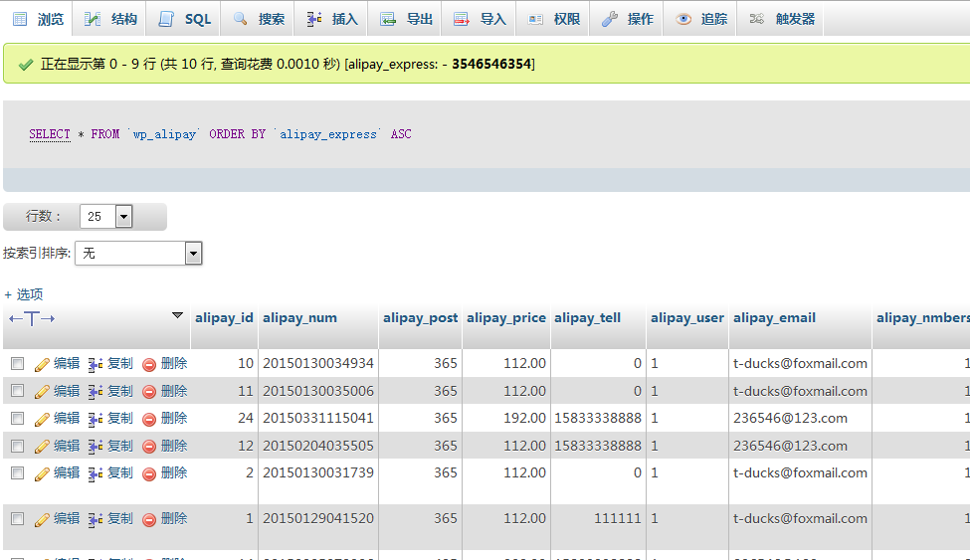The image size is (970, 560).
Task: Select the checkbox for row alipay_id 24
Action: click(17, 419)
